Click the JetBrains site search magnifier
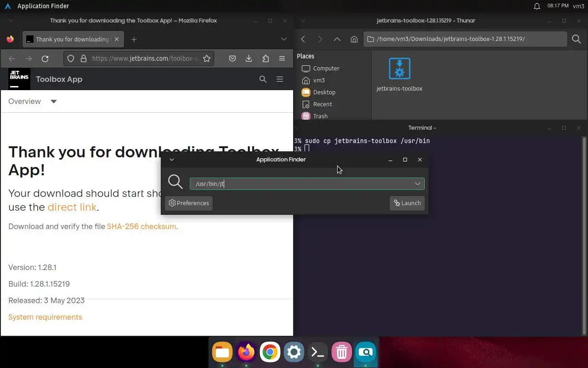Viewport: 588px width, 368px height. coord(263,79)
